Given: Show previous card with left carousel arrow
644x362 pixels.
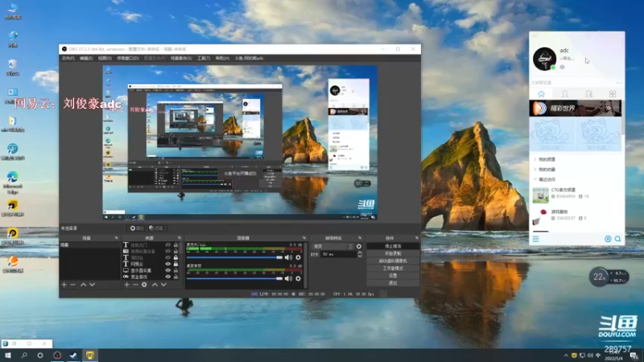Looking at the screenshot, I should point(532,134).
